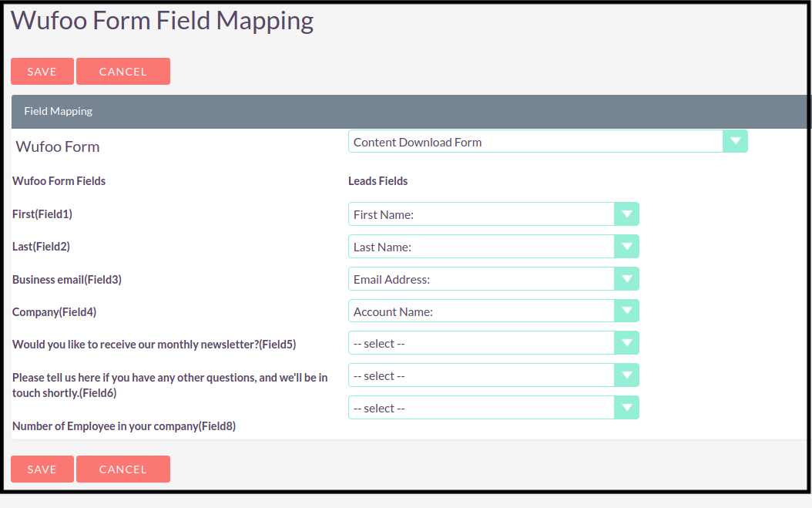The image size is (812, 508).
Task: Click the Save button above the Field Mapping panel
Action: pos(42,71)
